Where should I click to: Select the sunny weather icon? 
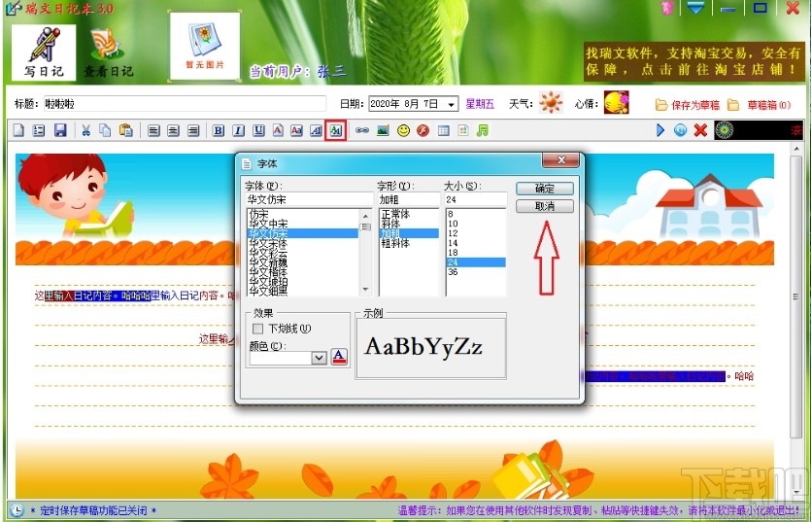551,102
